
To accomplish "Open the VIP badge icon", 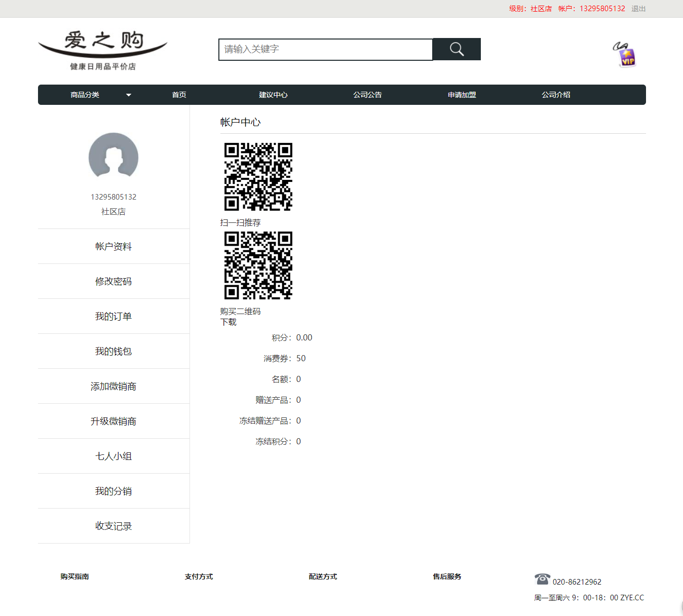I will pos(624,55).
